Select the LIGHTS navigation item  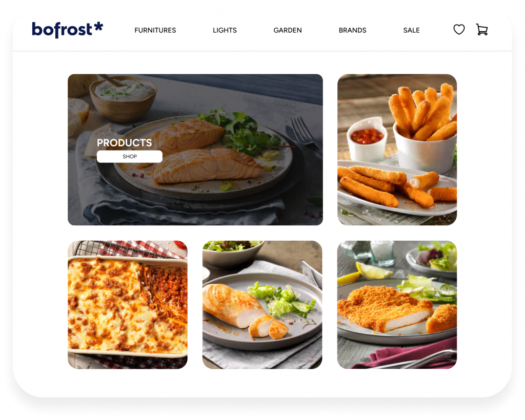point(225,30)
